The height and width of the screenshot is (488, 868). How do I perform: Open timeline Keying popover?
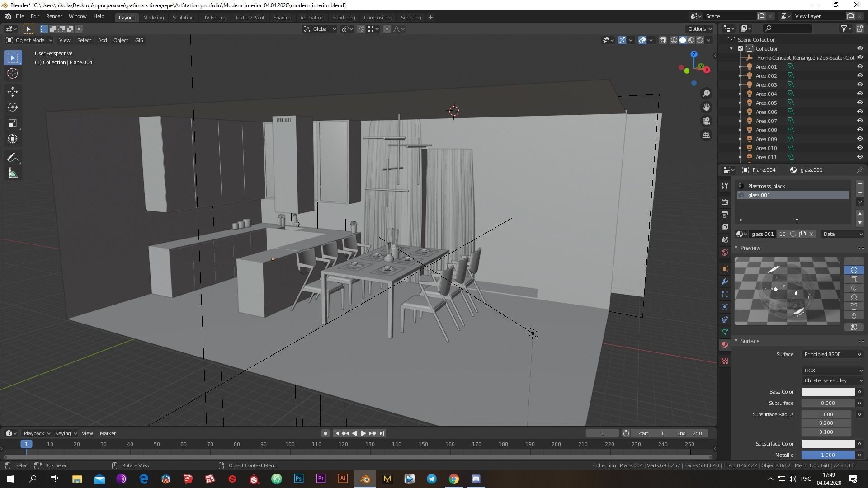66,433
